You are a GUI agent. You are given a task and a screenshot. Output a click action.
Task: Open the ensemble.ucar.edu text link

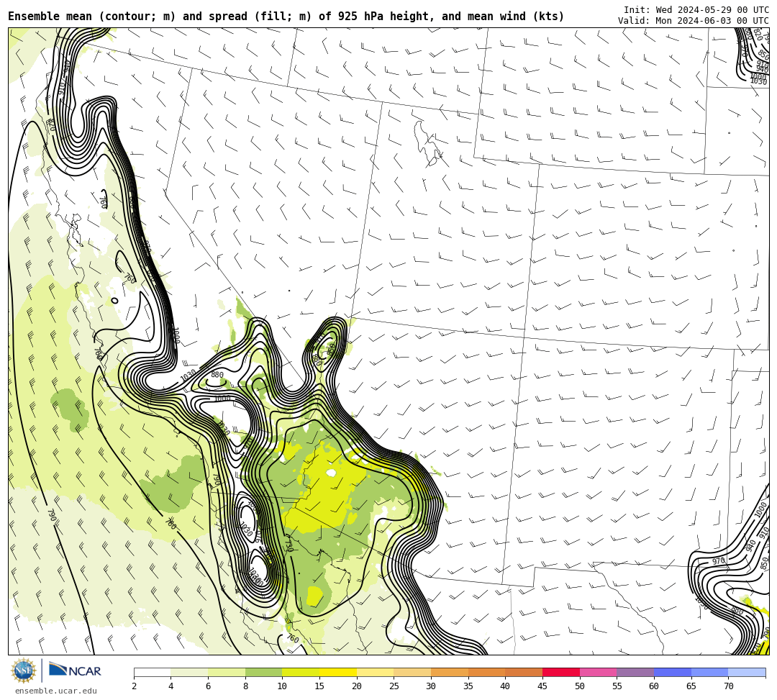tap(56, 691)
